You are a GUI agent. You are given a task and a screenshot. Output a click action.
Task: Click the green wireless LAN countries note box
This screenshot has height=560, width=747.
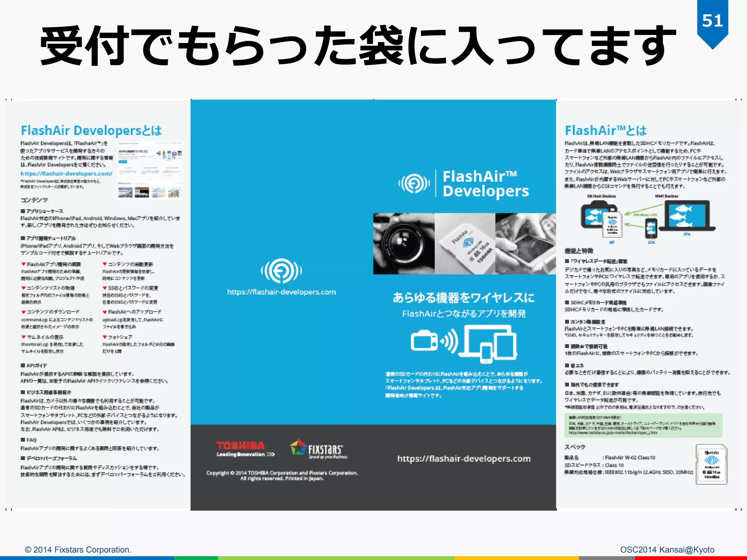pyautogui.click(x=643, y=425)
